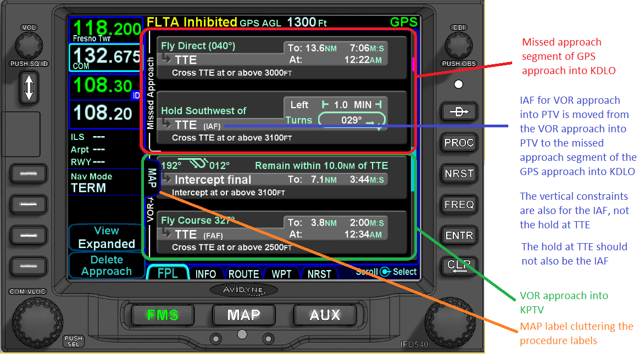Click 'Intercept at or above 3100FT'

(229, 193)
